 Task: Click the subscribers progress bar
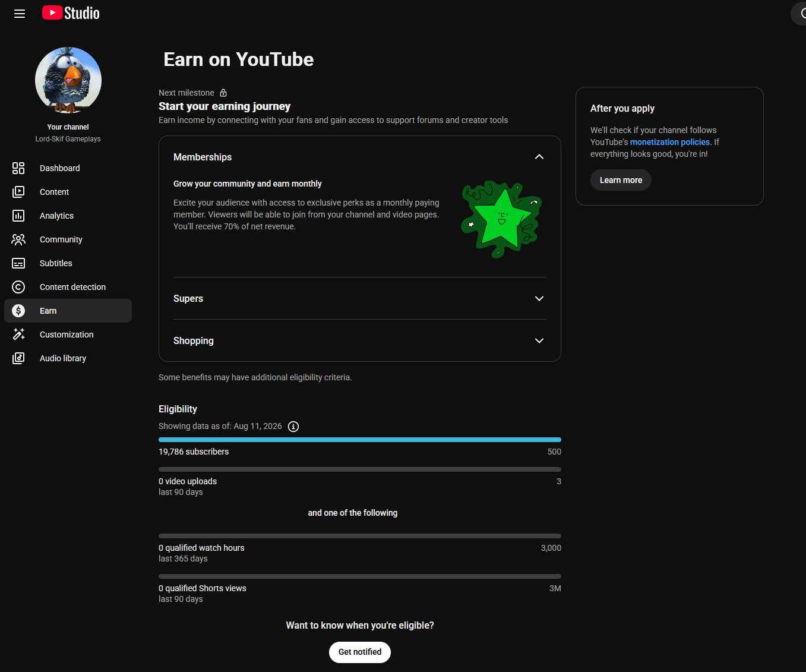[360, 440]
